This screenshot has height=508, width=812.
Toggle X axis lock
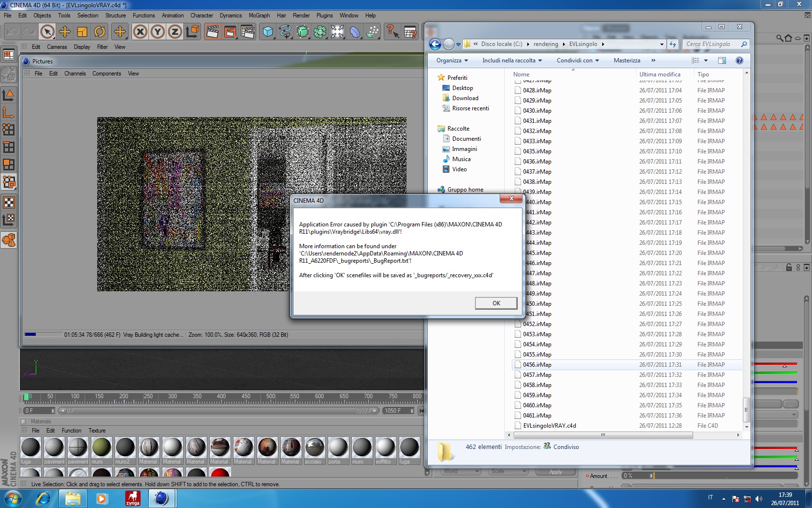tap(140, 32)
